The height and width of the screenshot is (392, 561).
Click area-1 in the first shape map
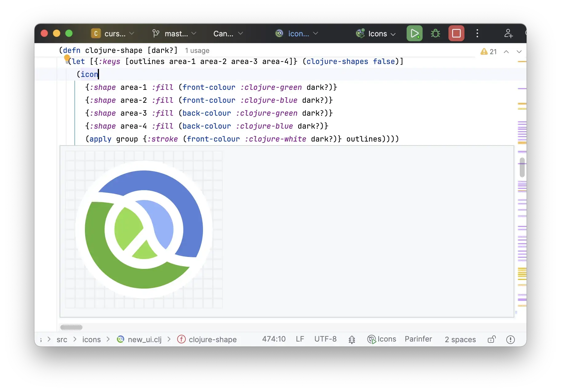[x=133, y=87]
